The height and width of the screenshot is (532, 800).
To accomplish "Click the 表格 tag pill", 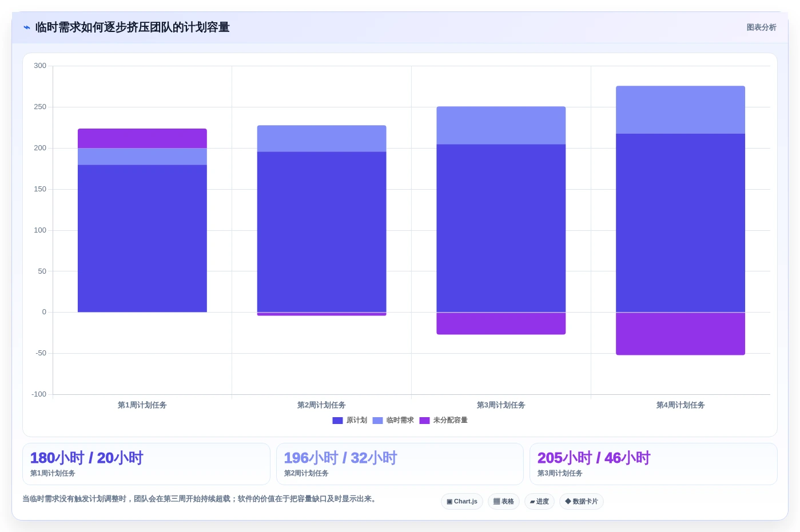I will [x=504, y=502].
